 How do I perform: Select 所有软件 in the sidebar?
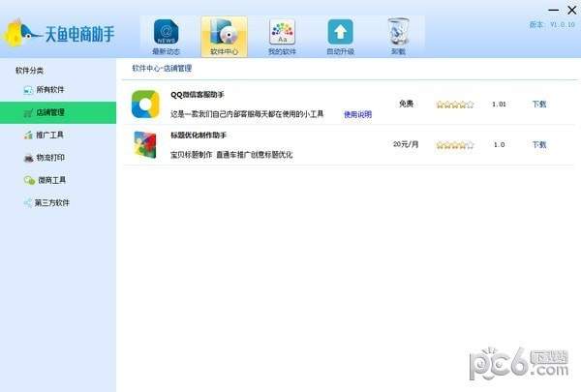pyautogui.click(x=50, y=90)
